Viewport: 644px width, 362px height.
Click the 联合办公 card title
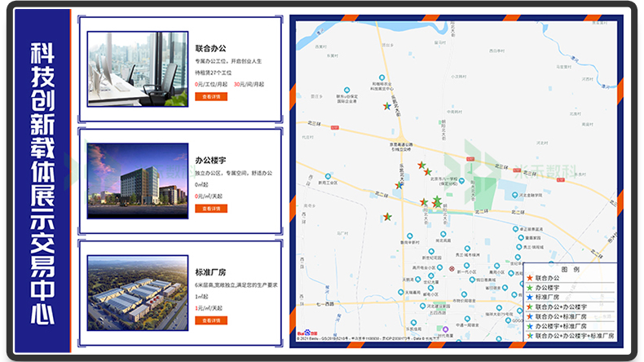210,48
